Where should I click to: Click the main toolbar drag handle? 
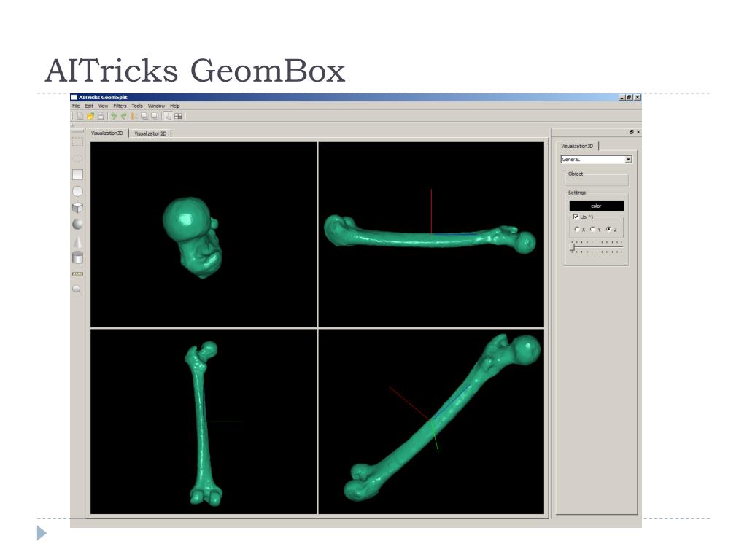74,116
